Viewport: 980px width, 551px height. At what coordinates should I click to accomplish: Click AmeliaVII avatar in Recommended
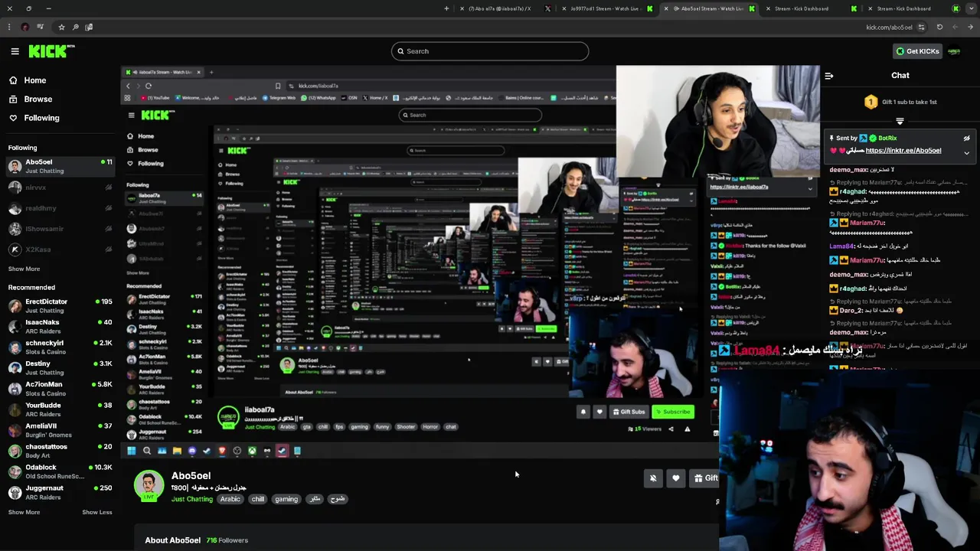[15, 430]
